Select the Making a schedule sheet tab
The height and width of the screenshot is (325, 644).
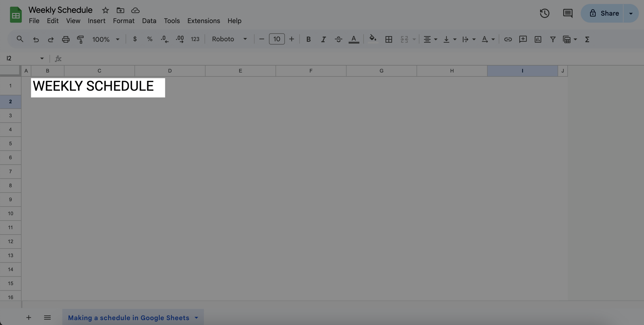[x=128, y=318]
